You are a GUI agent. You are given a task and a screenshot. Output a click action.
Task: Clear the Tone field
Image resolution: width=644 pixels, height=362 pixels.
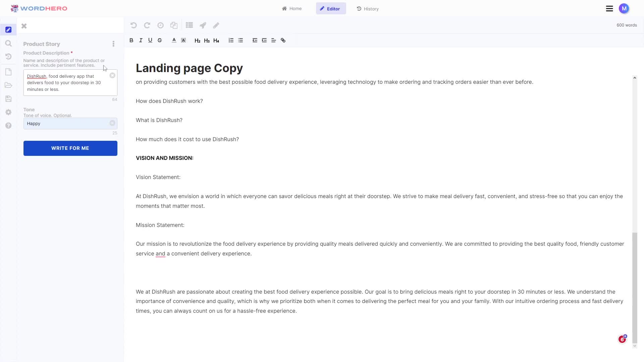tap(112, 123)
